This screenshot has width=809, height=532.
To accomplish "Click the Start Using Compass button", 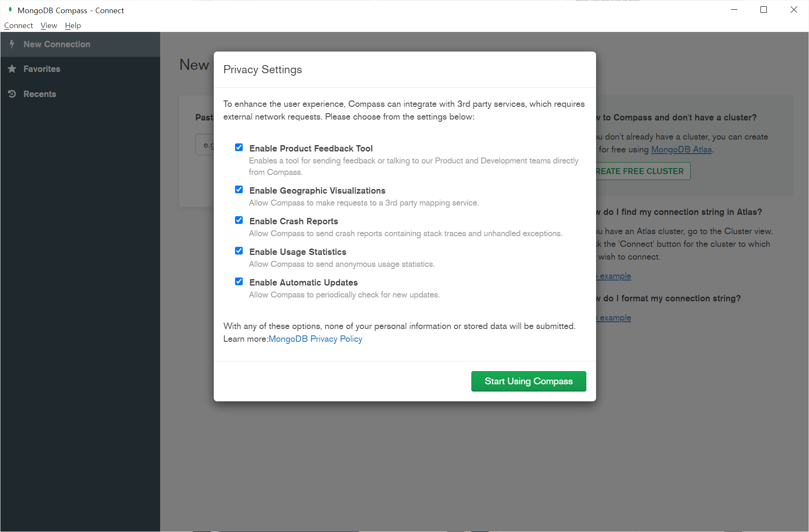I will click(x=528, y=381).
